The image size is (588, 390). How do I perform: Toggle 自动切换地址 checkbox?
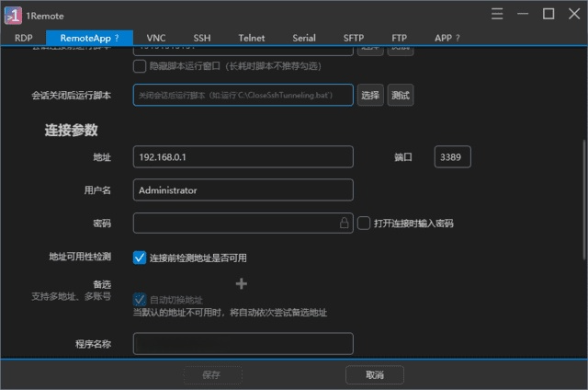(x=140, y=300)
